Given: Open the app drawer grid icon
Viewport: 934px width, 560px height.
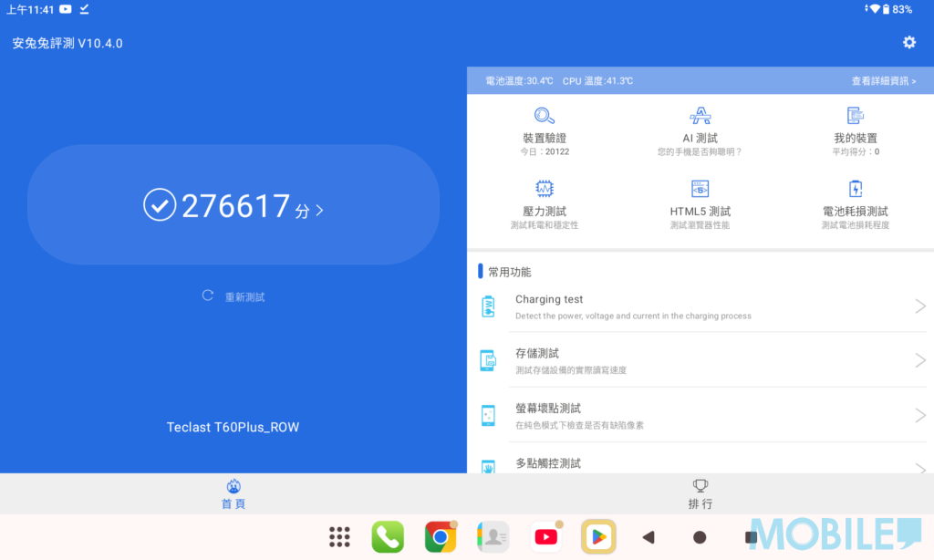Looking at the screenshot, I should (340, 537).
